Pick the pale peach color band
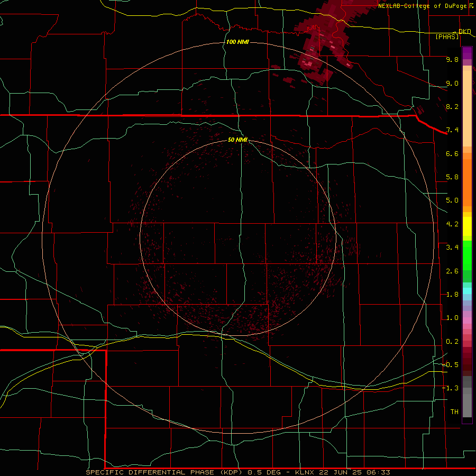The height and width of the screenshot is (476, 476). pyautogui.click(x=467, y=109)
